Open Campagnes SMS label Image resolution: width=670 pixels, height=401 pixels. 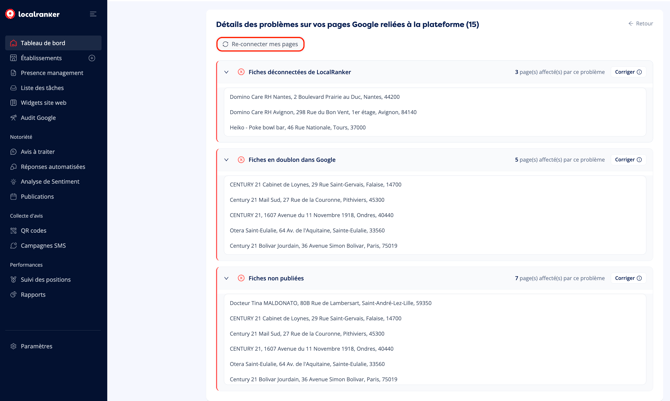coord(43,246)
